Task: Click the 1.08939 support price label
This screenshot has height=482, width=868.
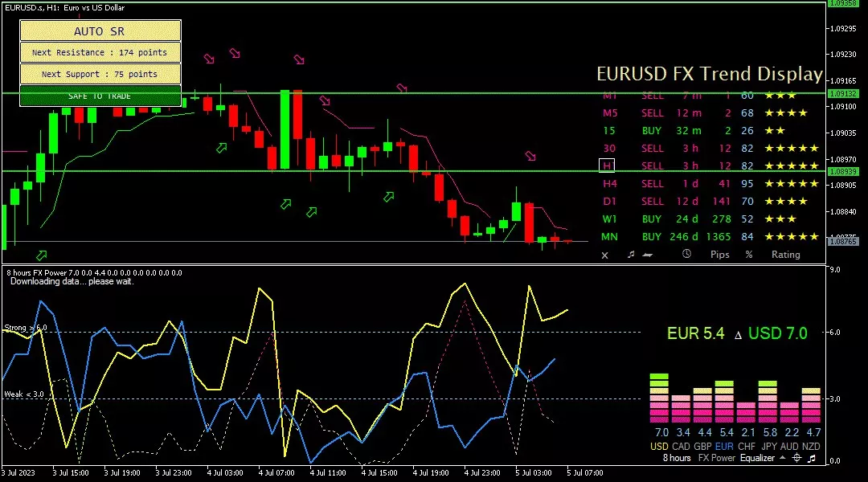Action: pyautogui.click(x=843, y=172)
